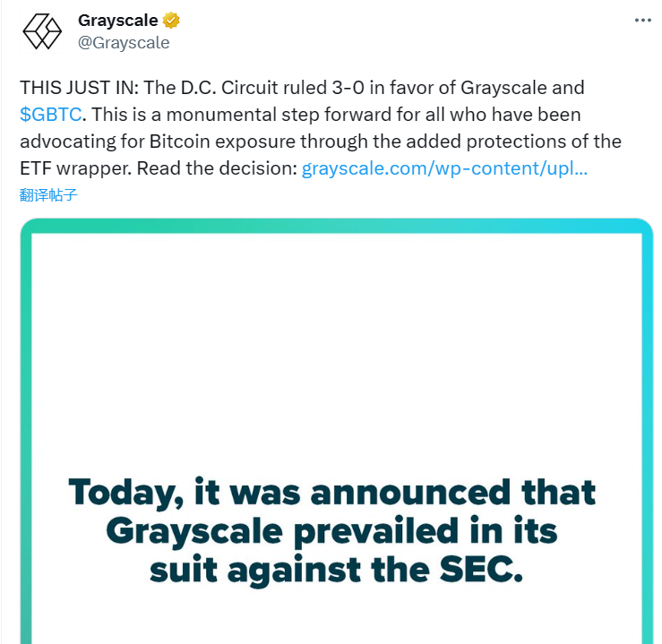Click the gold verified badge

170,21
